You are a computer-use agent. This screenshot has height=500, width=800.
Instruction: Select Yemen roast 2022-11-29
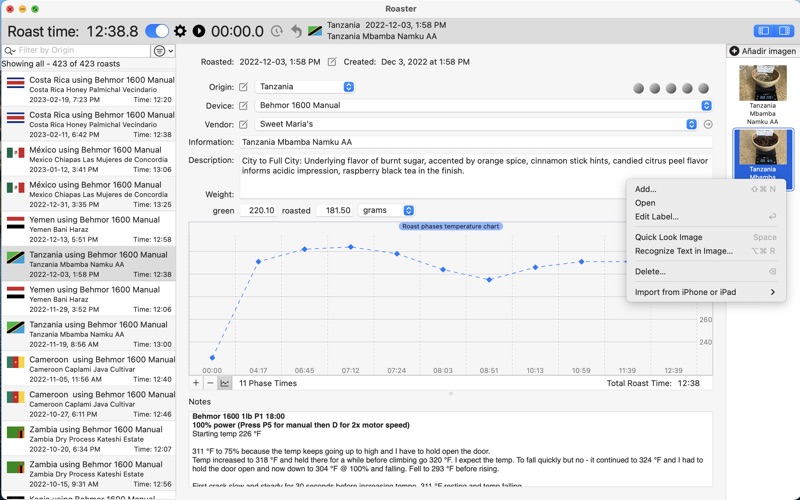[88, 299]
